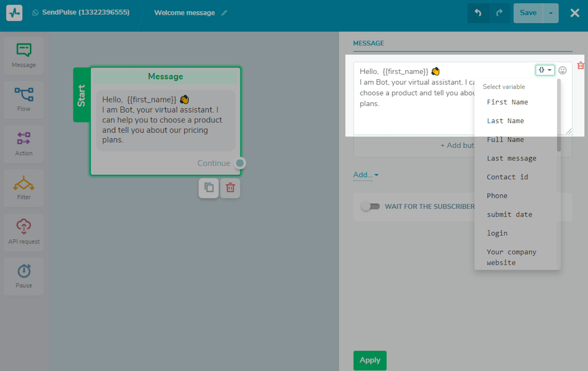Edit the Welcome message flow name
The height and width of the screenshot is (371, 588).
[224, 13]
